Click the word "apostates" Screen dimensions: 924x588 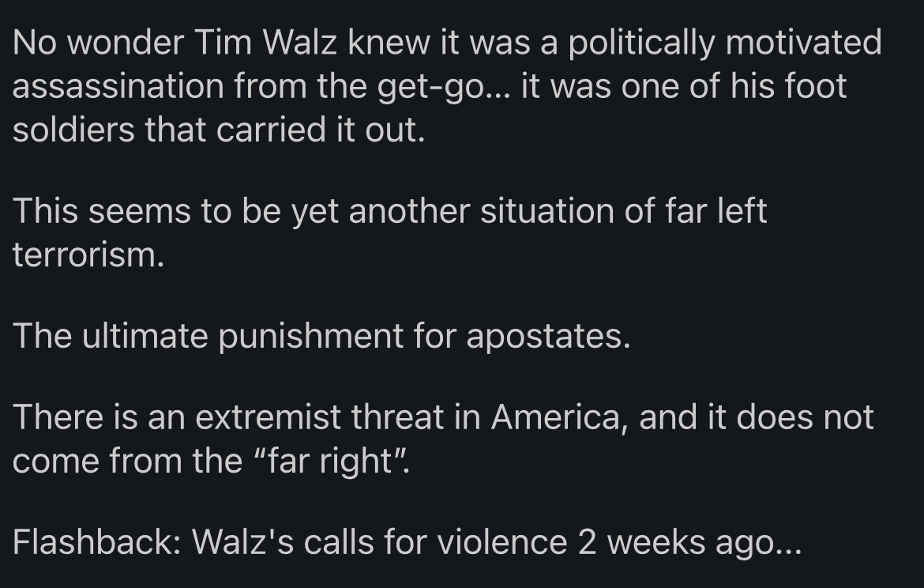point(547,336)
